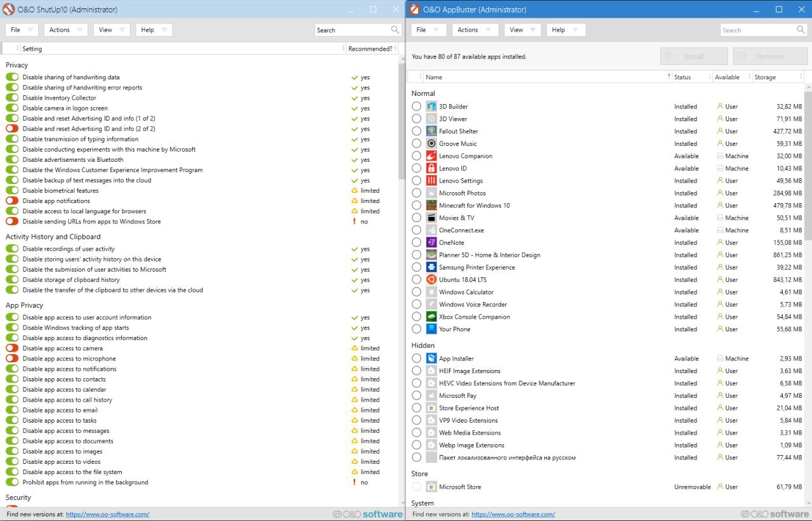Click the Lenovo Companion app icon
Viewport: 812px width, 521px height.
(x=431, y=156)
